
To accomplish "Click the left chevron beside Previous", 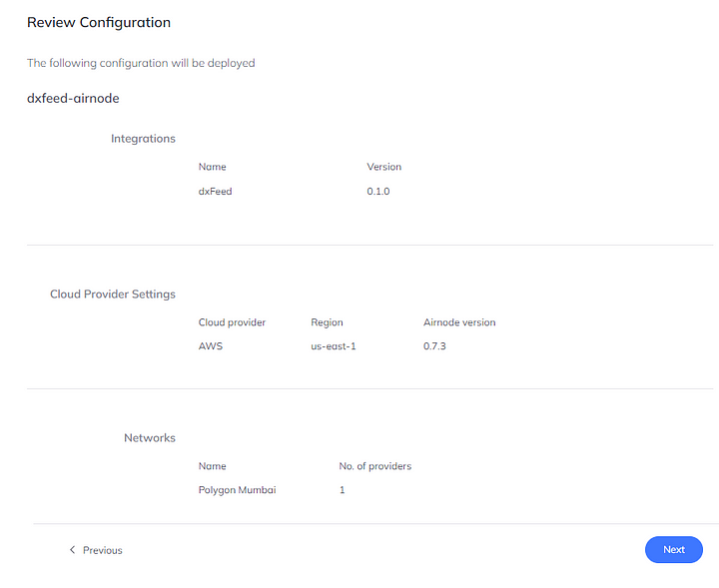I will click(x=72, y=550).
